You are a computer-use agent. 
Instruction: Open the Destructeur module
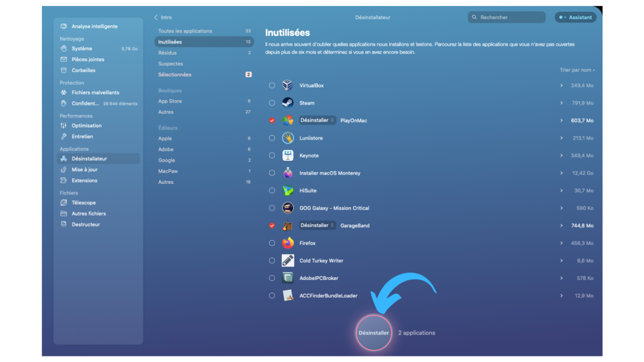98,224
